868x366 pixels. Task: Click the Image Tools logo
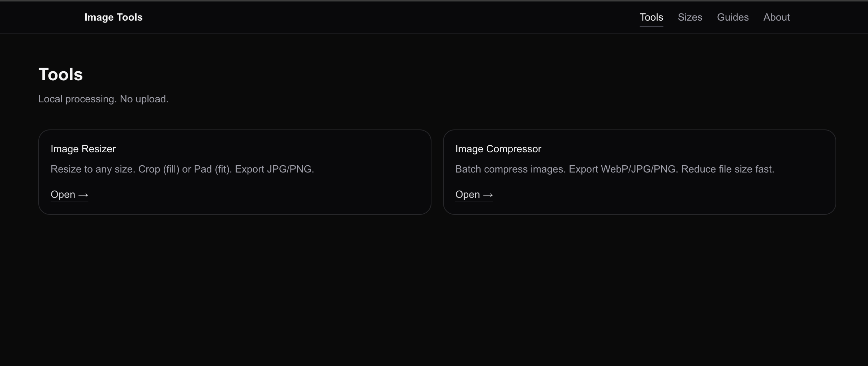coord(113,17)
